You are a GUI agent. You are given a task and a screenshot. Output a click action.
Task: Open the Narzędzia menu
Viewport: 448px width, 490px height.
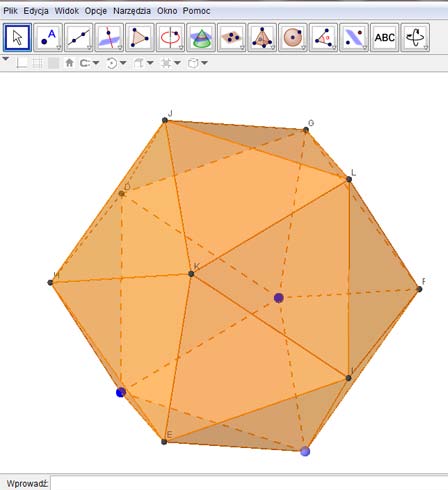click(x=132, y=11)
